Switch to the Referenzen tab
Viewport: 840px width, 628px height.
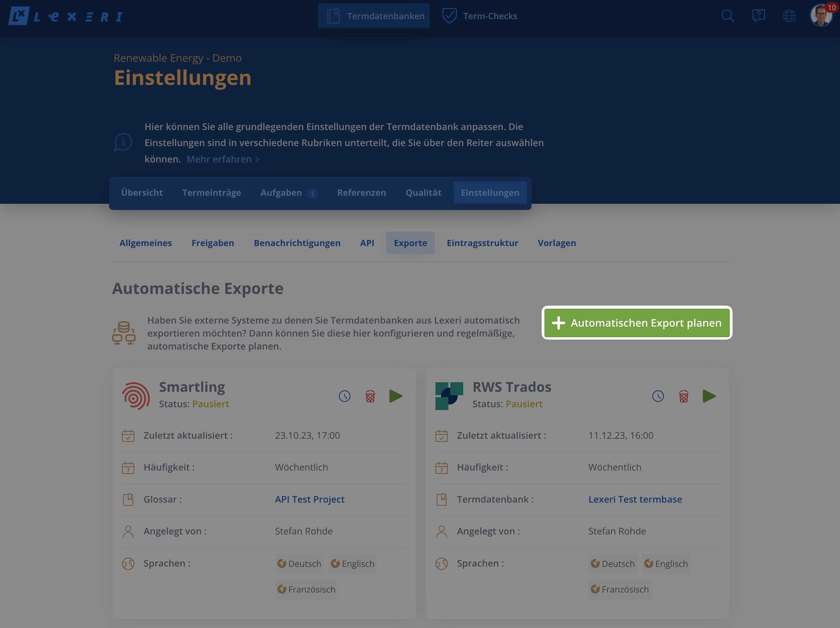[x=362, y=193]
